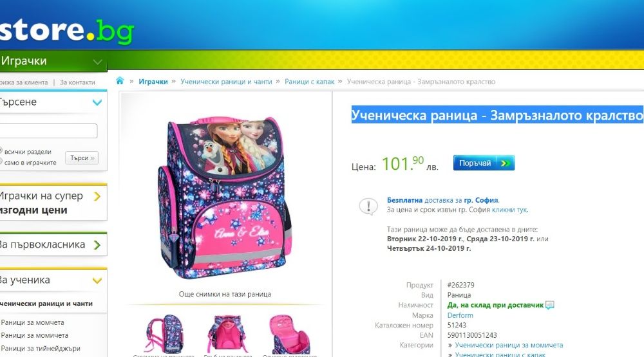Viewport: 644px width, 357px height.
Task: Expand the Играчки category dropdown
Action: [x=97, y=62]
